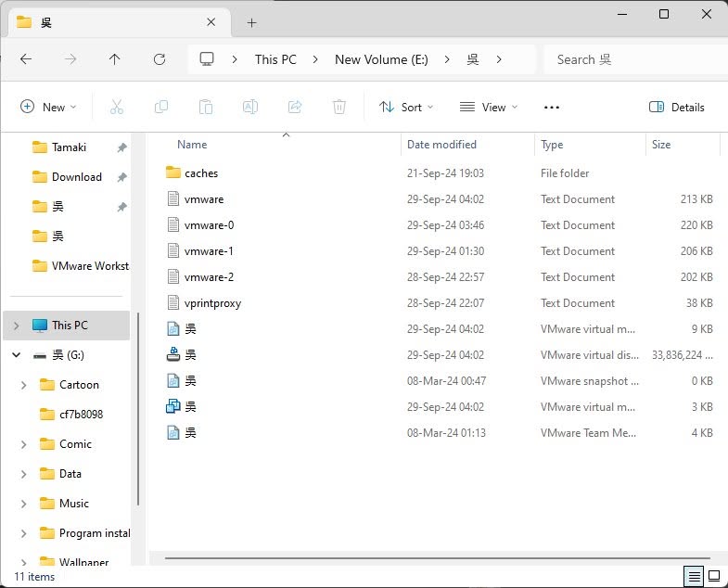Select the vmware-0 file row
The height and width of the screenshot is (588, 728).
[439, 225]
